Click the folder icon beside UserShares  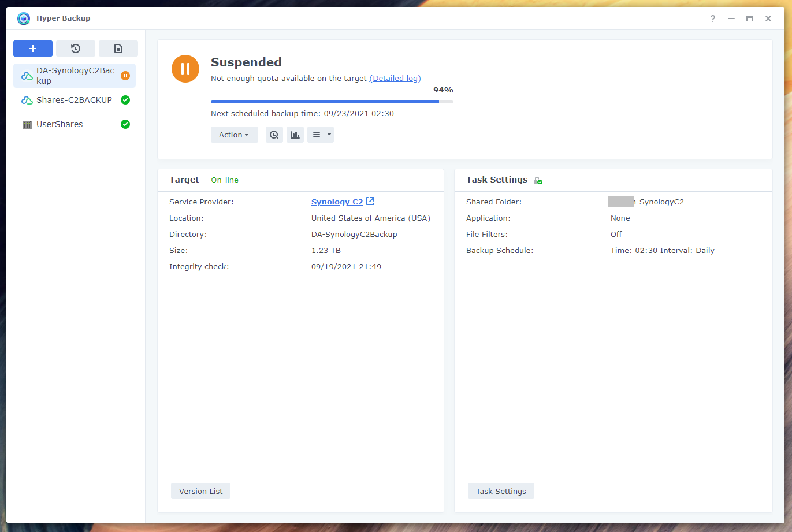coord(27,124)
